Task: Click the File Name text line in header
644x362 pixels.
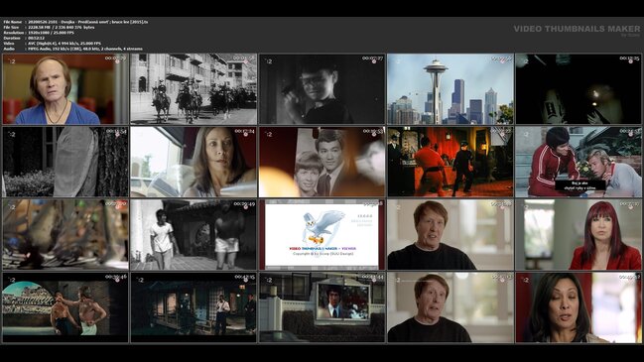Action: pyautogui.click(x=75, y=22)
